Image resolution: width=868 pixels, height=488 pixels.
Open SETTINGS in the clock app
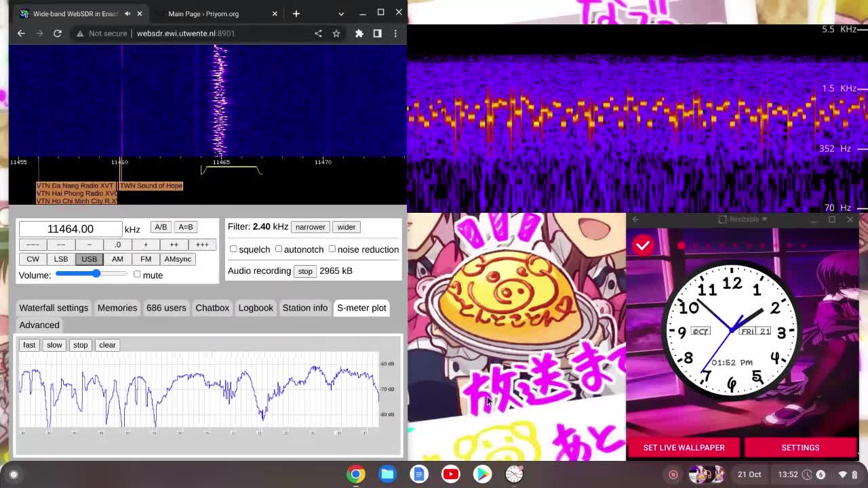coord(800,447)
